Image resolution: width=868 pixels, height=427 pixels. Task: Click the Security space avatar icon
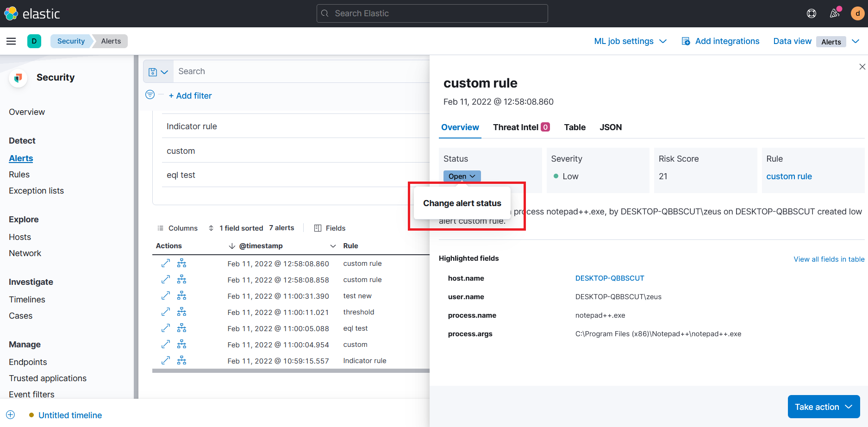click(34, 41)
